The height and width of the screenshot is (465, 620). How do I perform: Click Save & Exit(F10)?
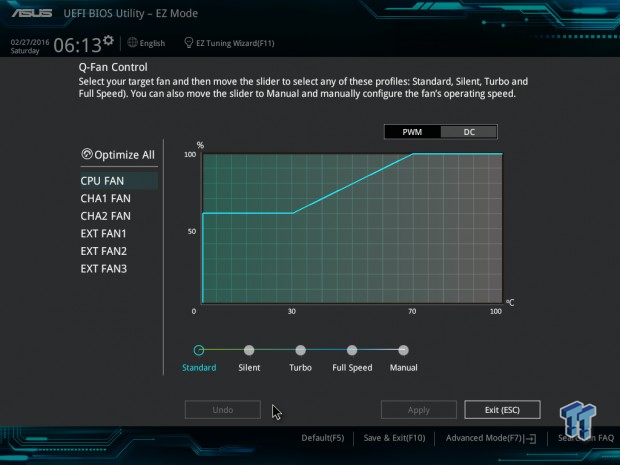click(394, 438)
